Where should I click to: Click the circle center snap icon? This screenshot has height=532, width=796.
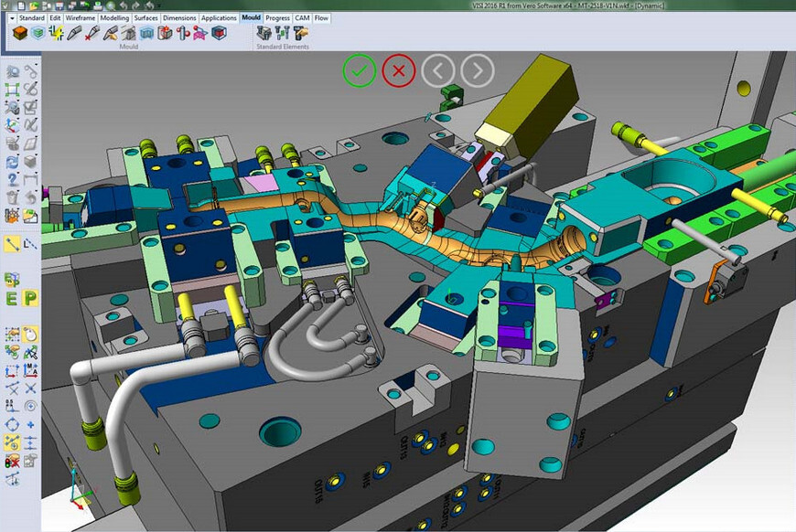pos(30,406)
